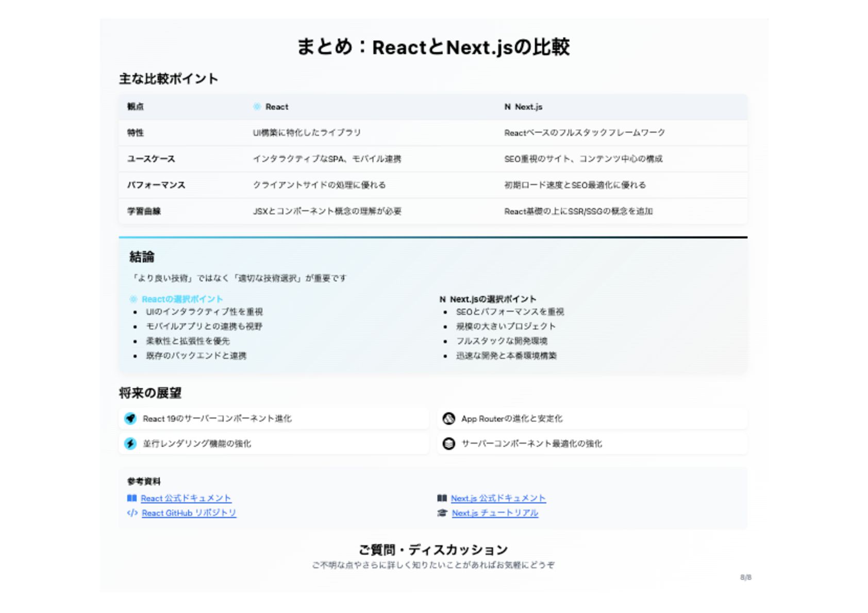This screenshot has width=868, height=613.
Task: Click the App Routerの進化と安定化 card text
Action: (x=512, y=419)
